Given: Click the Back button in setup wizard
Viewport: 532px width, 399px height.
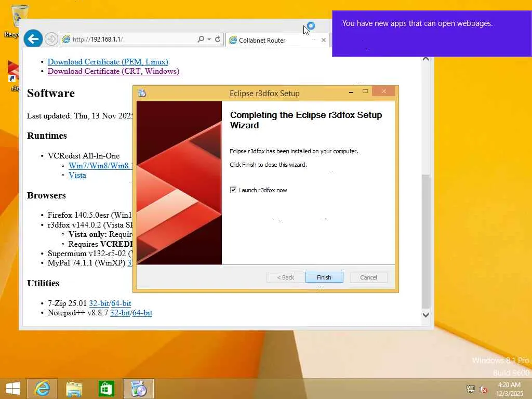Looking at the screenshot, I should point(285,277).
